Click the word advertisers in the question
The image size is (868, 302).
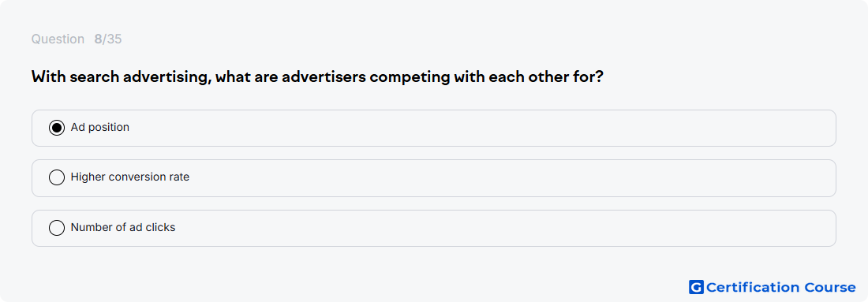(324, 77)
